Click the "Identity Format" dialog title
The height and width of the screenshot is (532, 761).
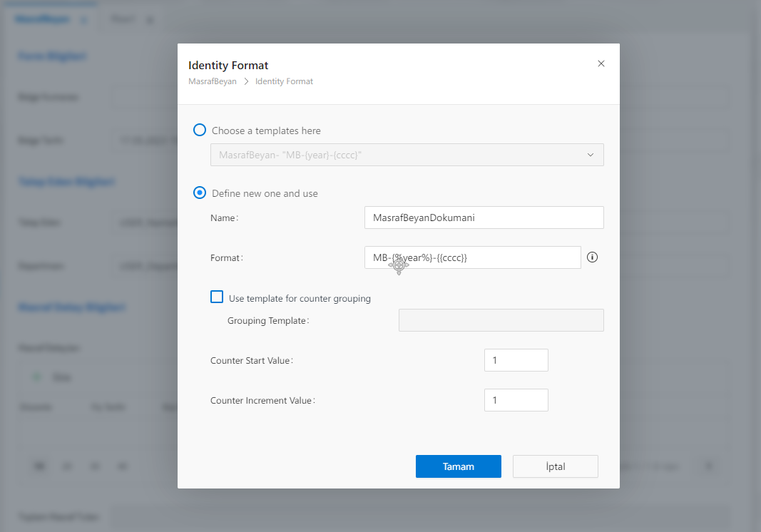pos(228,66)
